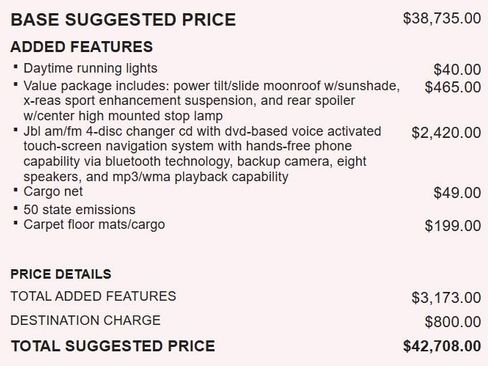Click the Price Details heading
488x366 pixels.
click(61, 274)
